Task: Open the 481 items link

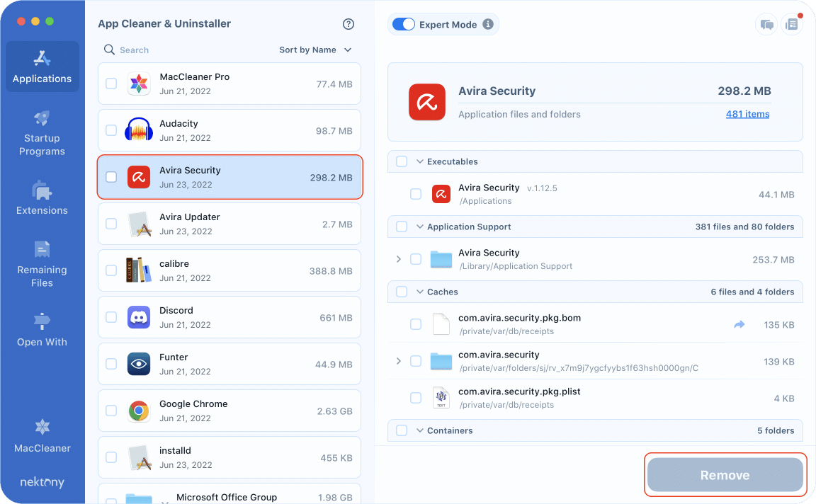Action: pyautogui.click(x=747, y=114)
